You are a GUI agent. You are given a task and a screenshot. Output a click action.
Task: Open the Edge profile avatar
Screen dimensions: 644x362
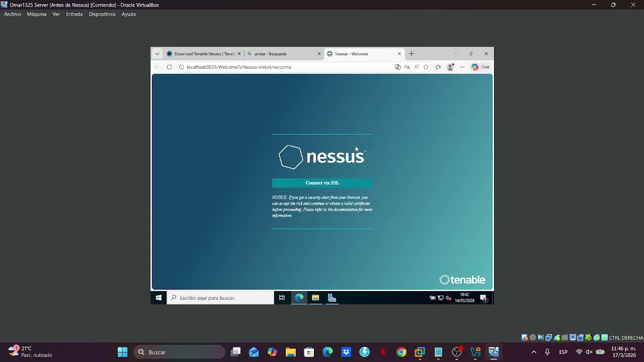coord(450,67)
